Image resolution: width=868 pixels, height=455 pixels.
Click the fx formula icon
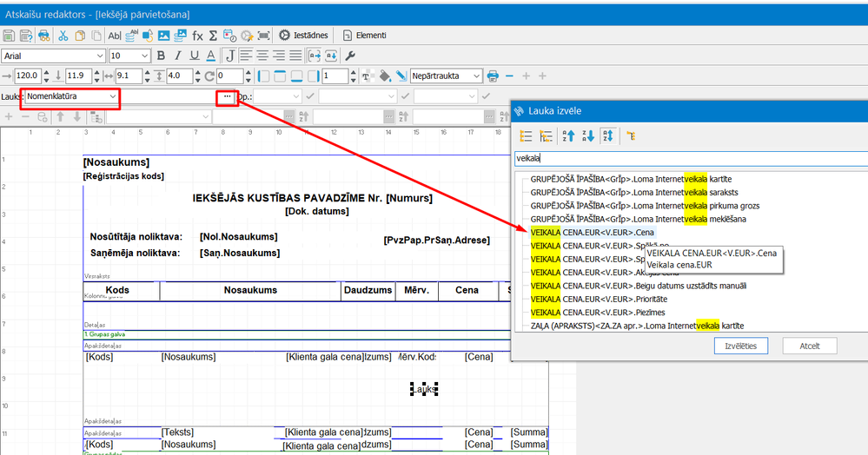197,36
